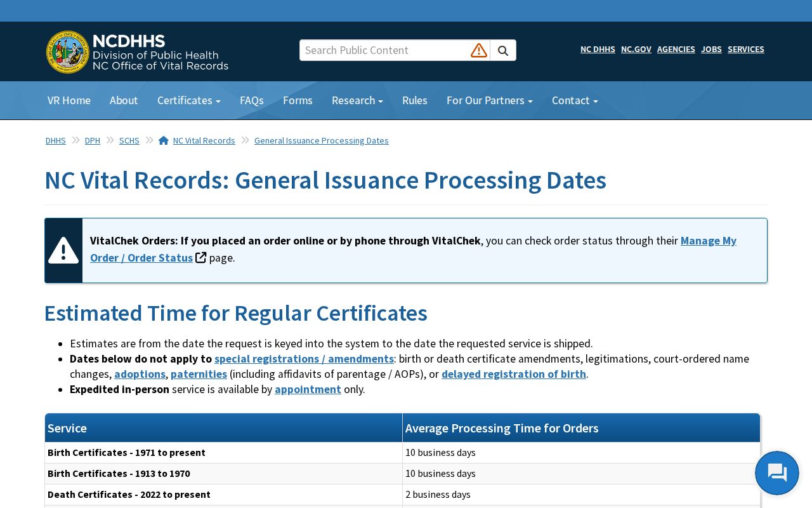Open the paternities link
Viewport: 812px width, 508px height.
(199, 374)
